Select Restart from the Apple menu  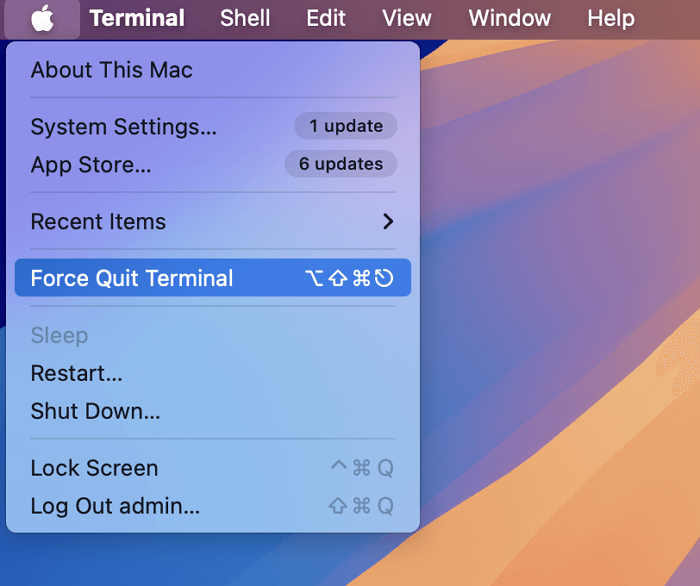coord(77,374)
